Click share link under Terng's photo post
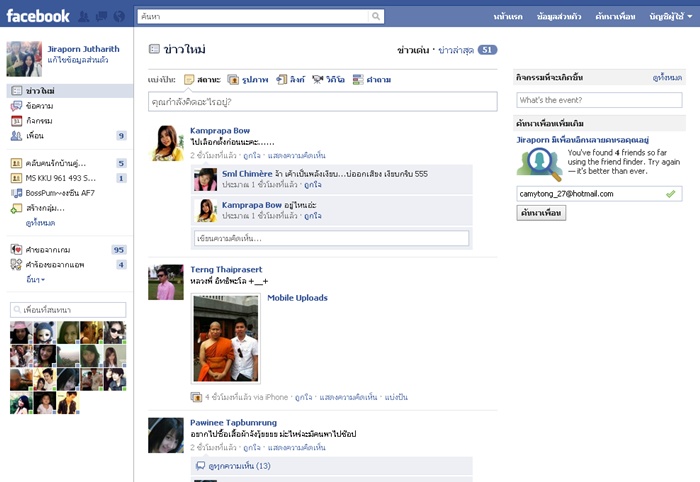The width and height of the screenshot is (700, 482). click(x=396, y=397)
